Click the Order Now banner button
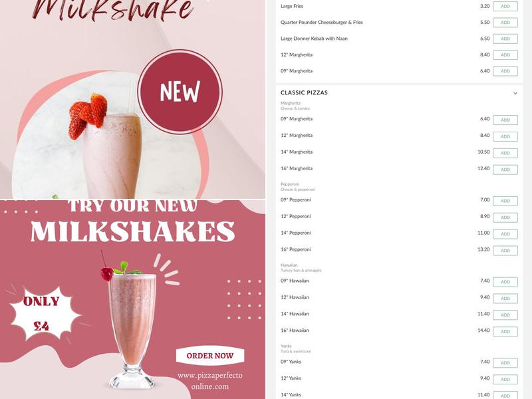This screenshot has height=399, width=532. coord(210,356)
